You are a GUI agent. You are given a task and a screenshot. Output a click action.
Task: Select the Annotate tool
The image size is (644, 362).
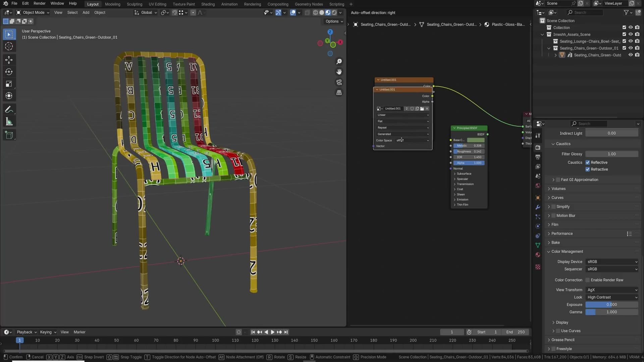click(x=9, y=110)
